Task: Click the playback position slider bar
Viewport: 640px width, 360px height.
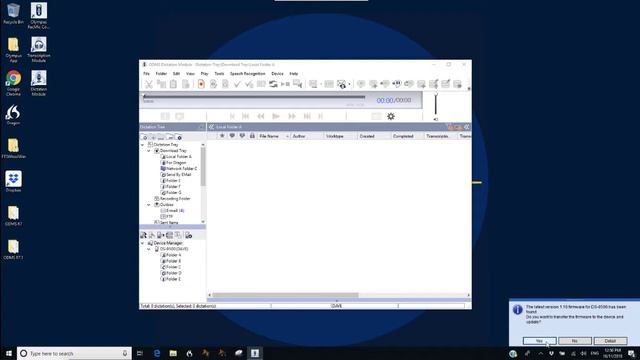Action: pyautogui.click(x=254, y=97)
